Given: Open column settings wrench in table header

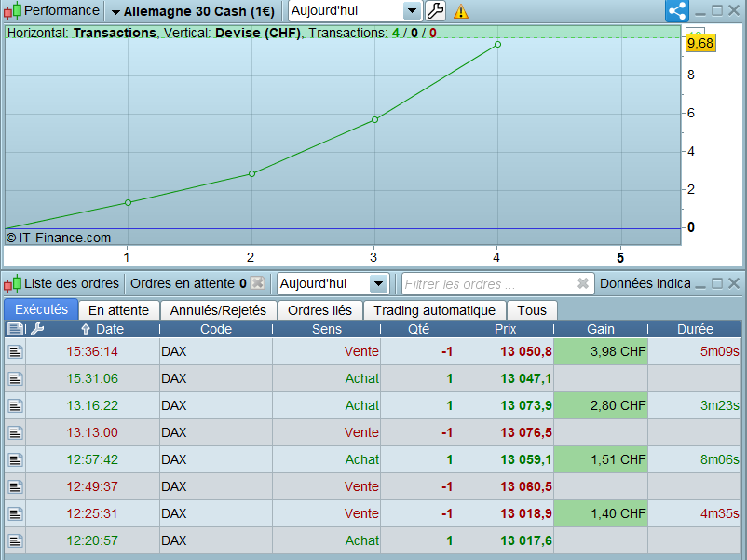Looking at the screenshot, I should point(37,329).
